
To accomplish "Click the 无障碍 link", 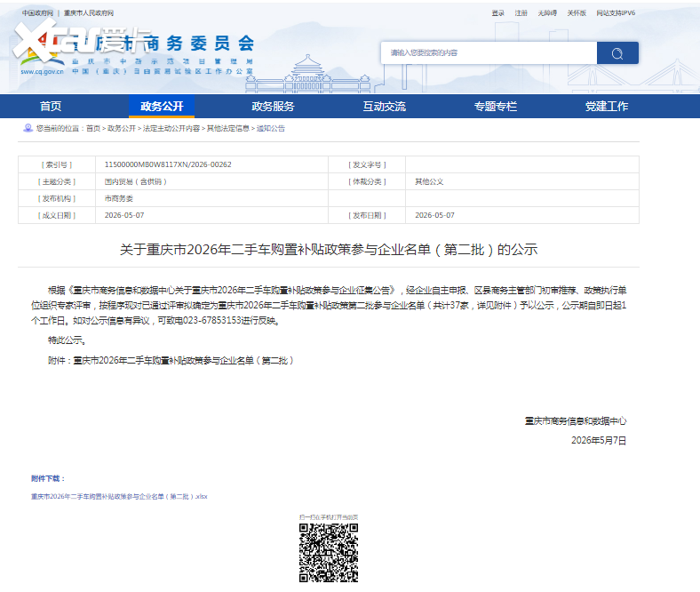I will tap(547, 13).
